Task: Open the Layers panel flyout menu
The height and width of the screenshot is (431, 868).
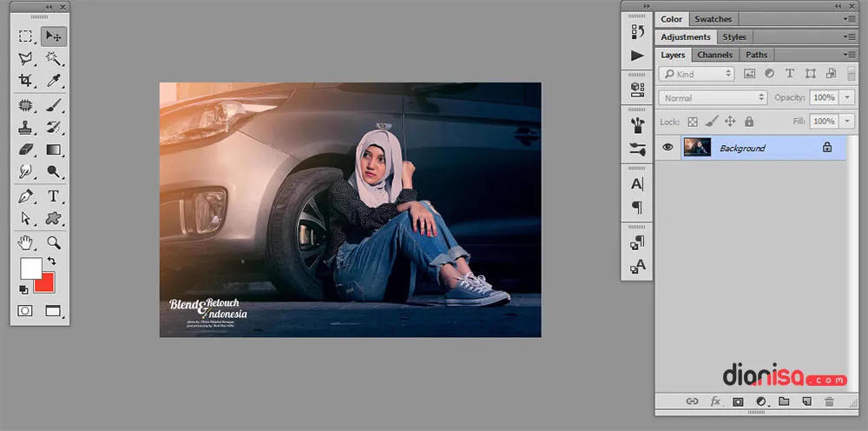Action: 849,55
